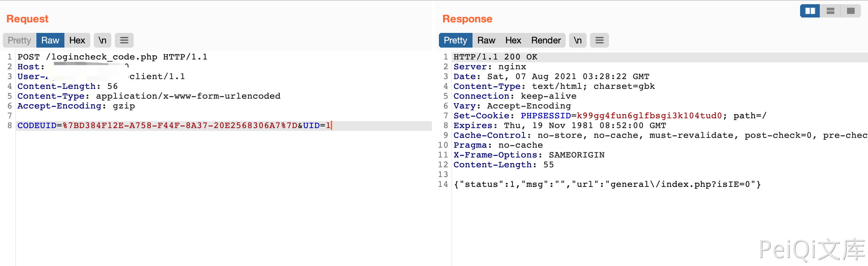Click the Content-Length: 56 request header

[x=68, y=86]
